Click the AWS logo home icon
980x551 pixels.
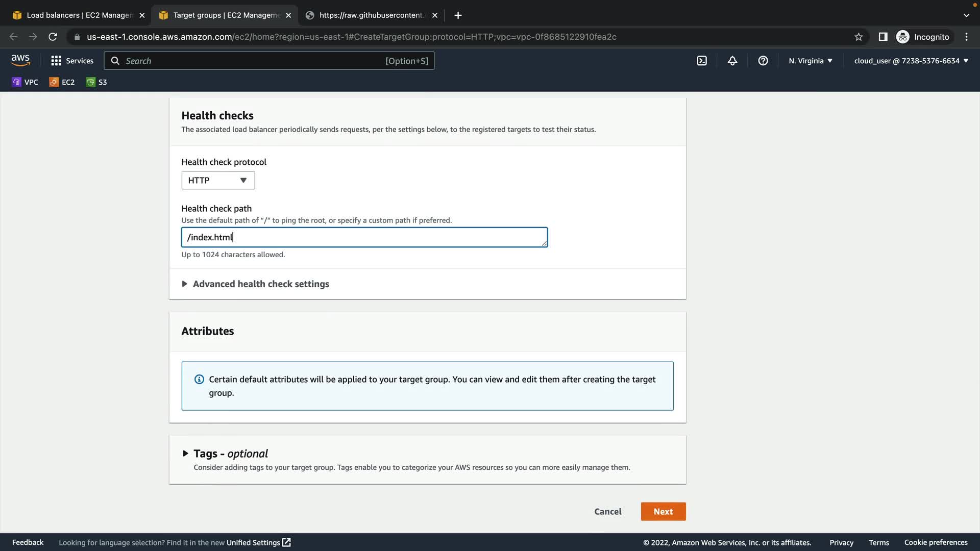pos(20,60)
